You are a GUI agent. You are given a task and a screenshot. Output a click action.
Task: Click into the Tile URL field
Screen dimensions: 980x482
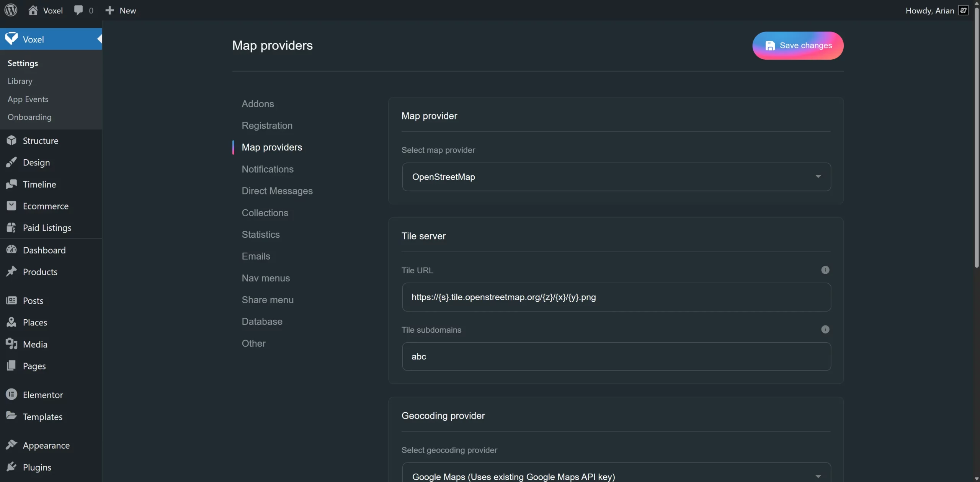(x=616, y=297)
